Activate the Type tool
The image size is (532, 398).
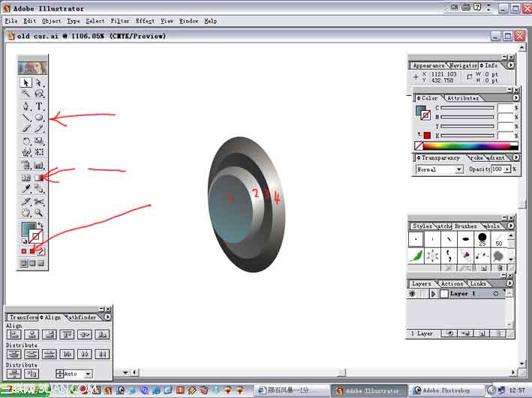coord(39,106)
